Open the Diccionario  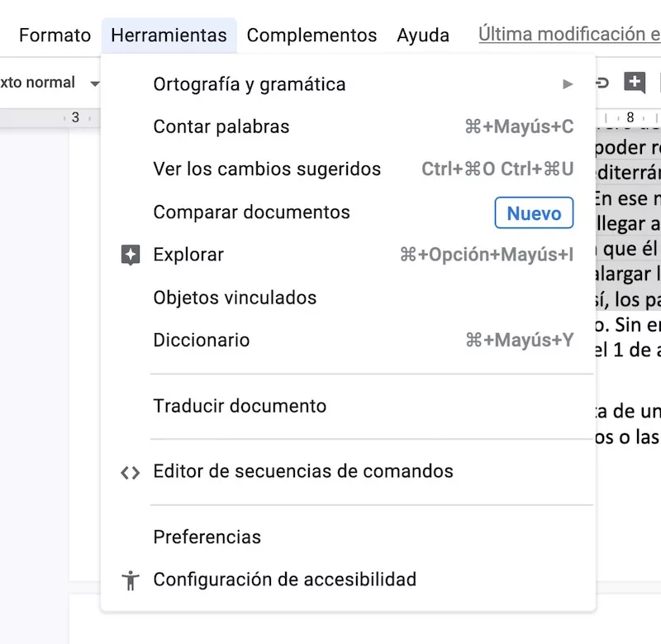pyautogui.click(x=202, y=341)
